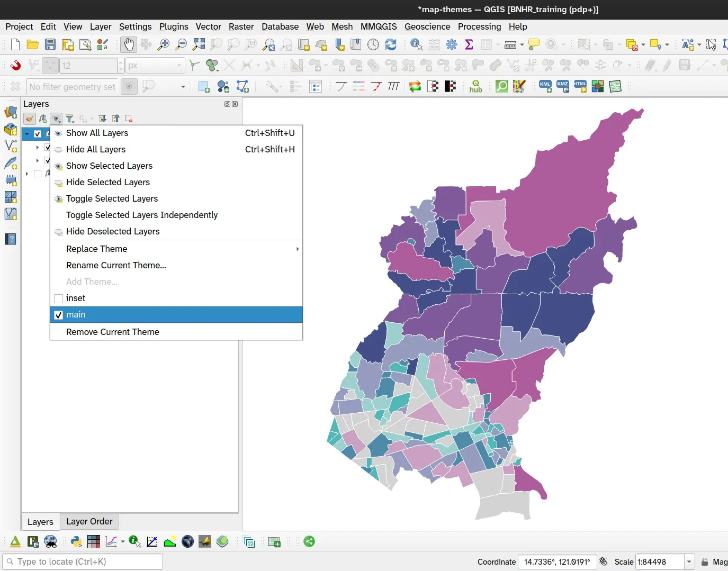728x571 pixels.
Task: Click the Zoom In magnifier tool
Action: (x=164, y=44)
